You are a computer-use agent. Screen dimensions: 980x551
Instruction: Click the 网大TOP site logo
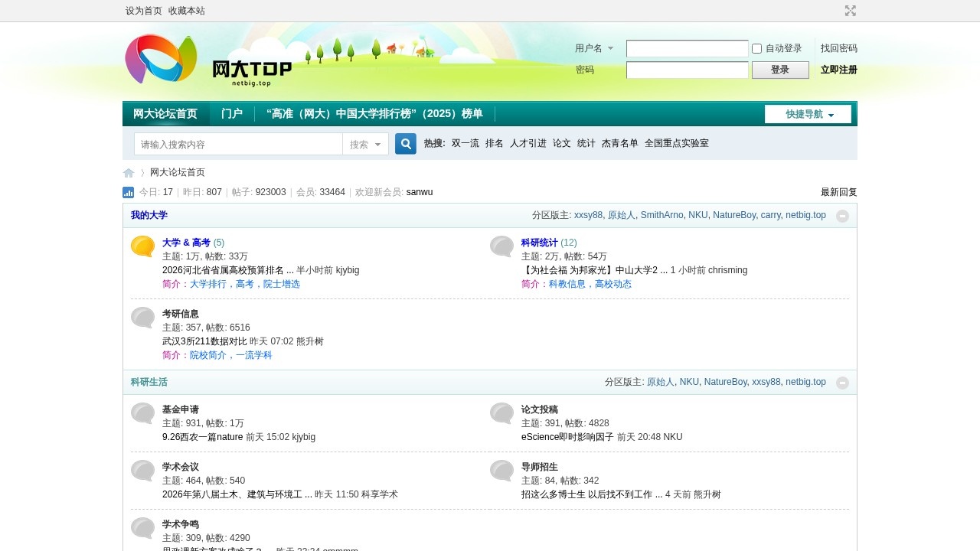coord(208,60)
